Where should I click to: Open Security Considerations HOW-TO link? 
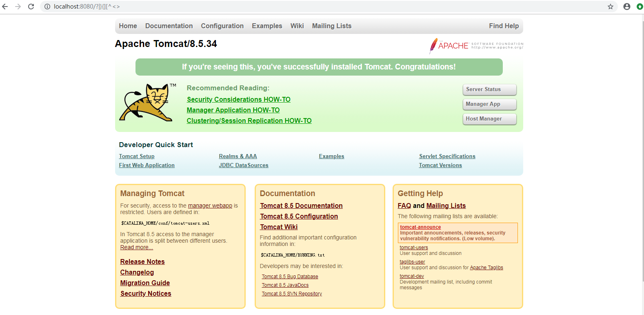(x=239, y=99)
